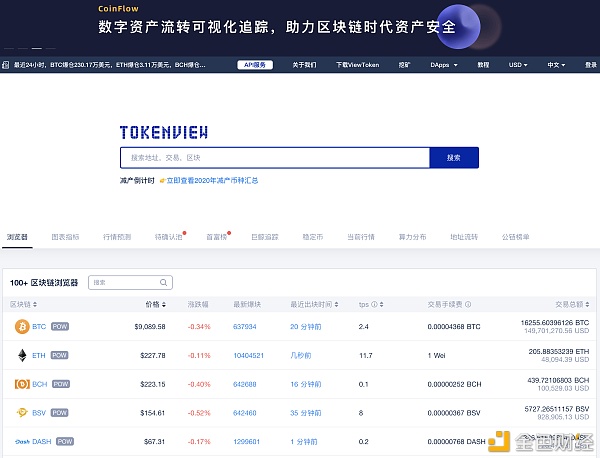
Task: Open the BCH blockchain link
Action: point(40,384)
